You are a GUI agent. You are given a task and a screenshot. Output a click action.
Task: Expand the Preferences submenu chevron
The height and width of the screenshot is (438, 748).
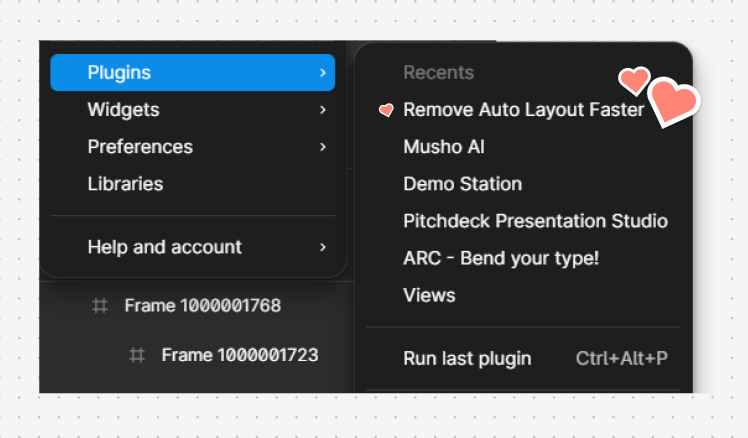pos(323,146)
